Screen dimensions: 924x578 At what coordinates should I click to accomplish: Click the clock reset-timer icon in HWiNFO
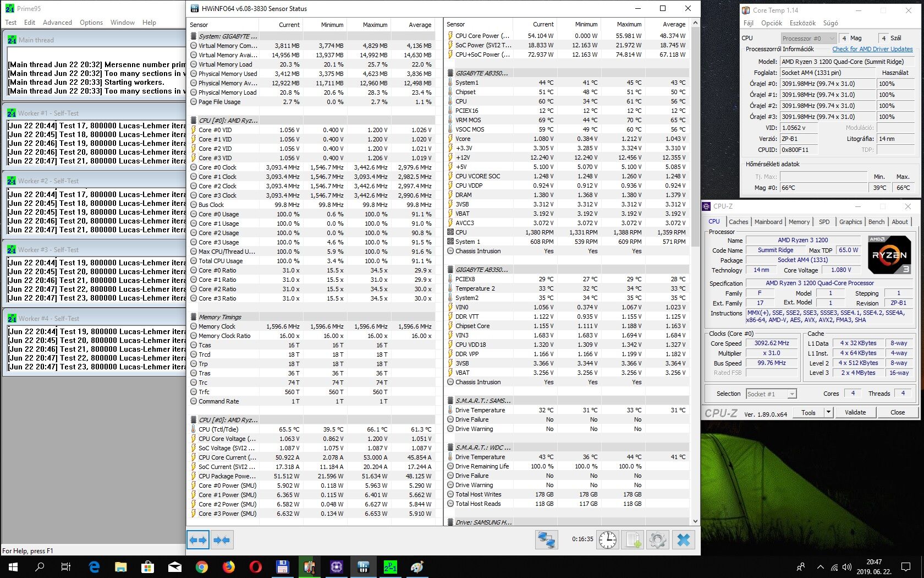[x=608, y=540]
